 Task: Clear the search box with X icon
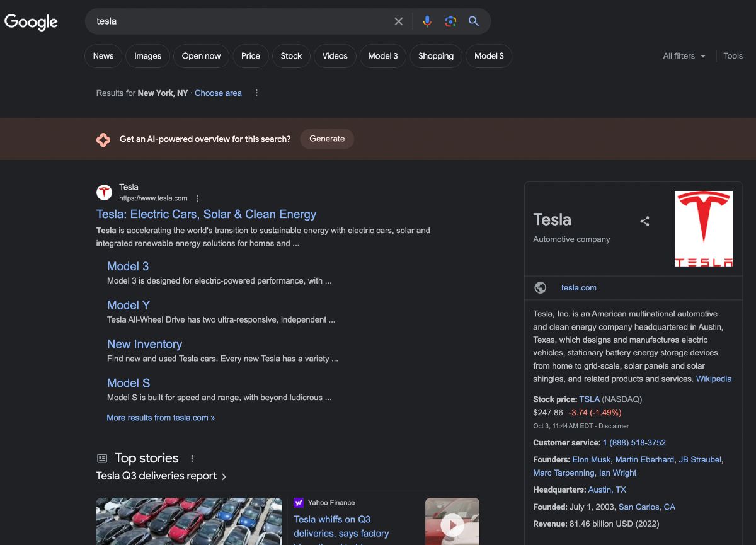pyautogui.click(x=398, y=21)
